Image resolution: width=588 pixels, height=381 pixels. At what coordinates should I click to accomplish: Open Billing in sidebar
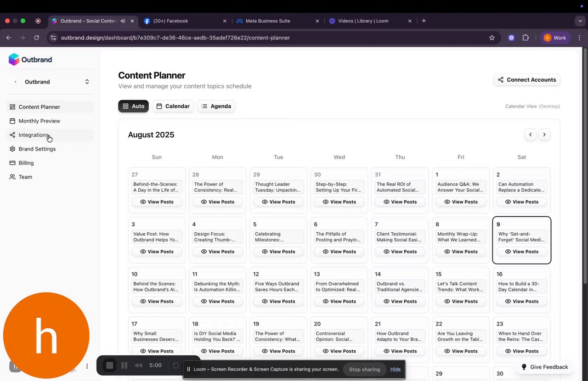pos(50,163)
